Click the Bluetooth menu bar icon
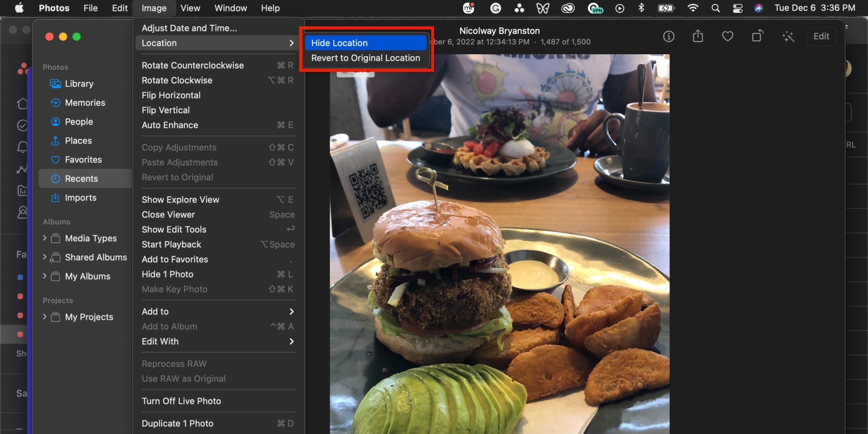 [x=641, y=8]
